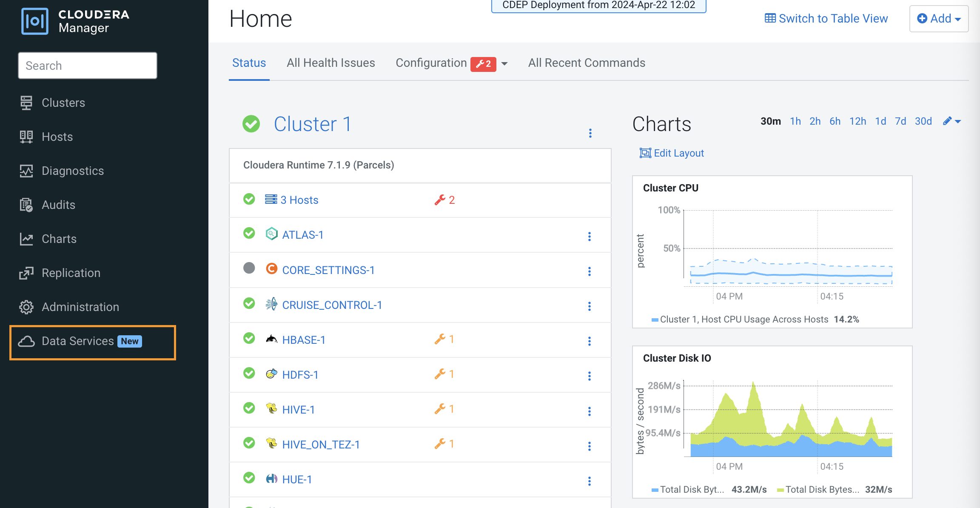Open the Cluster CPU chart title
Image resolution: width=980 pixels, height=508 pixels.
click(x=671, y=188)
